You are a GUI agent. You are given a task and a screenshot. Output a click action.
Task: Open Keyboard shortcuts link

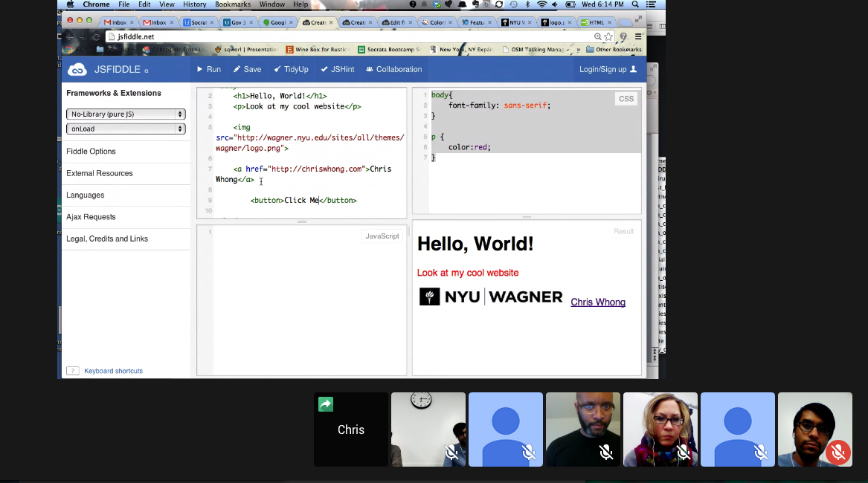(113, 371)
